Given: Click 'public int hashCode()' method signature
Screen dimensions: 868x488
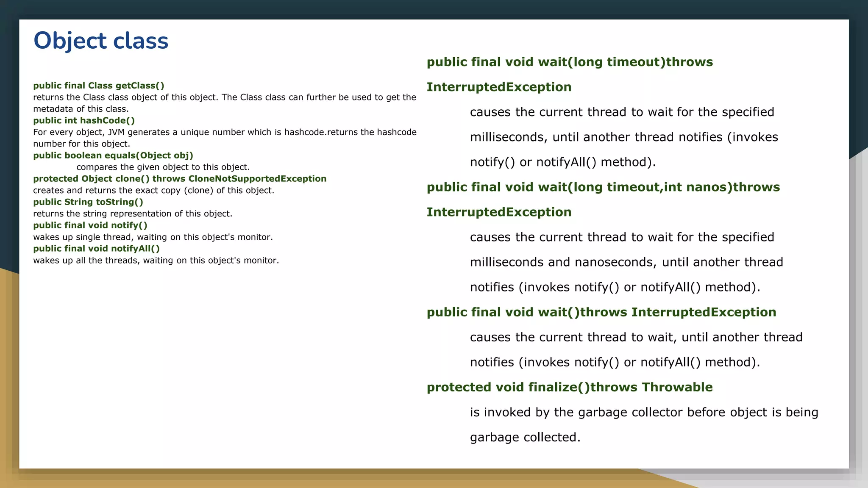Looking at the screenshot, I should (x=84, y=121).
